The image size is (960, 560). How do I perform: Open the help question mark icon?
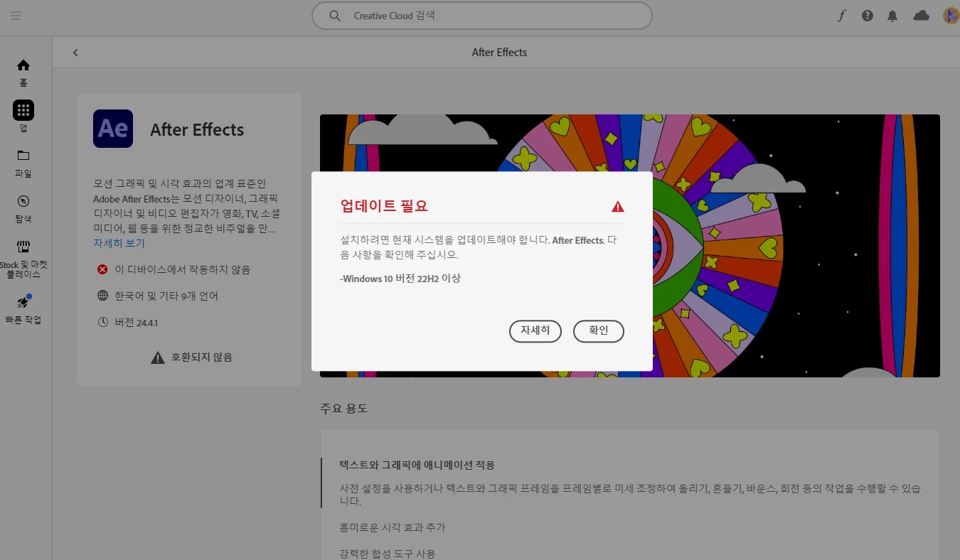868,16
